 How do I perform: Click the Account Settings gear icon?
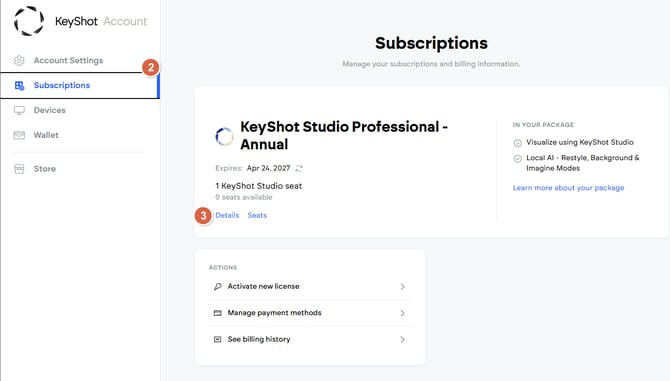tap(19, 61)
